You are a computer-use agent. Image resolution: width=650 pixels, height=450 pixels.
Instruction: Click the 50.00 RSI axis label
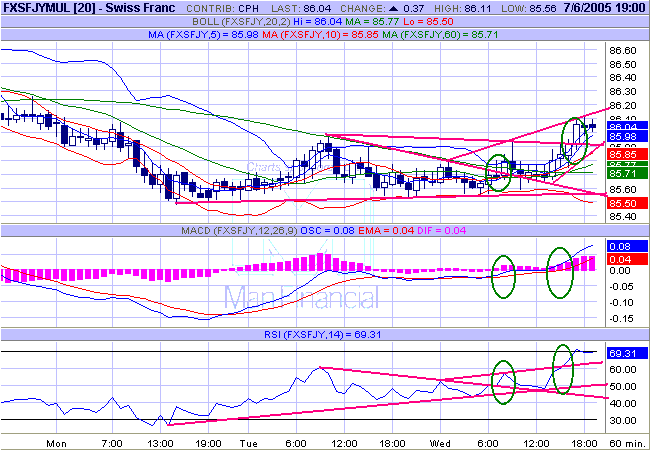pyautogui.click(x=622, y=387)
